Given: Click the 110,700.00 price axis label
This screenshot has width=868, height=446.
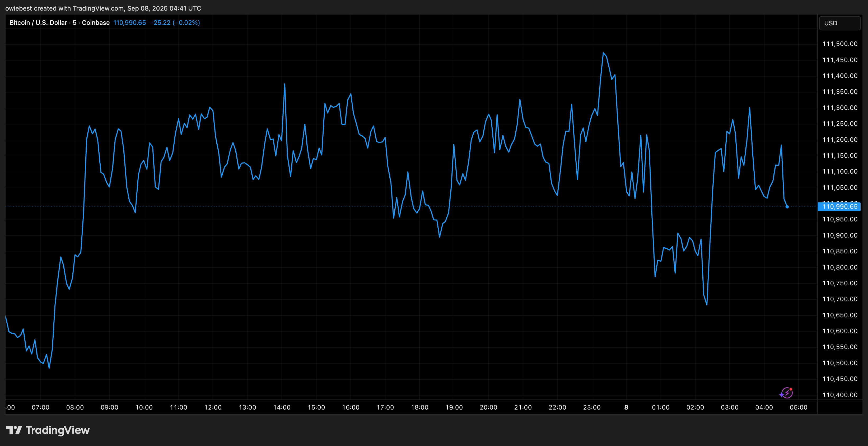Looking at the screenshot, I should point(840,299).
